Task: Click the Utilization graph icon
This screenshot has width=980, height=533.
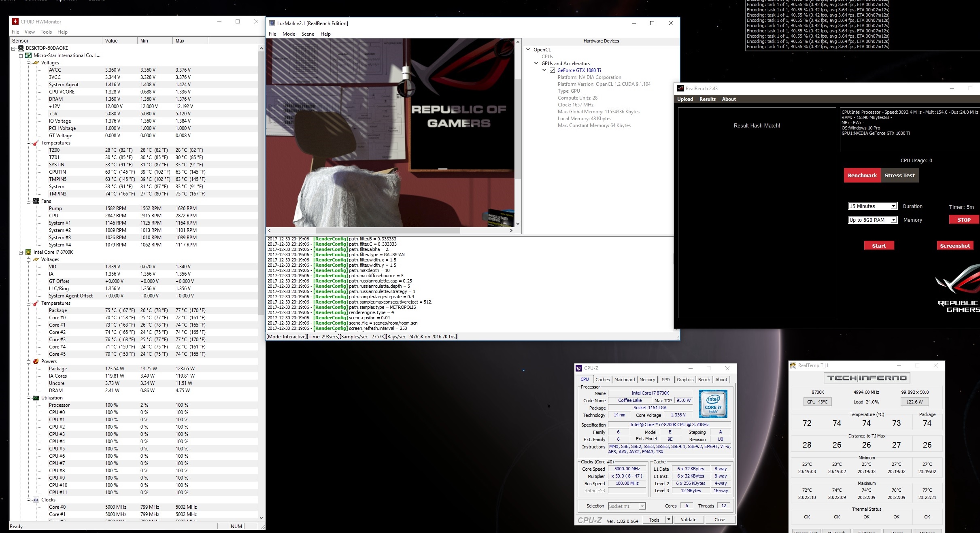Action: pyautogui.click(x=36, y=398)
